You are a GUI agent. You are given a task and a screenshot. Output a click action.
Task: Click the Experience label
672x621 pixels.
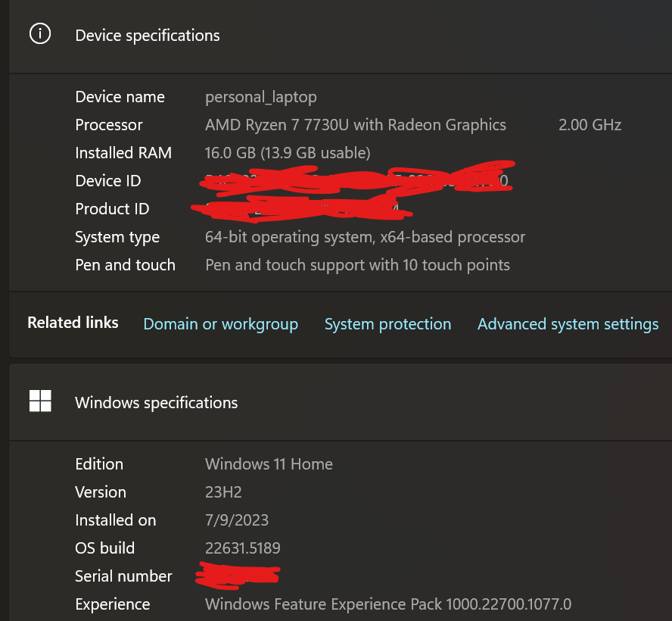(x=113, y=604)
